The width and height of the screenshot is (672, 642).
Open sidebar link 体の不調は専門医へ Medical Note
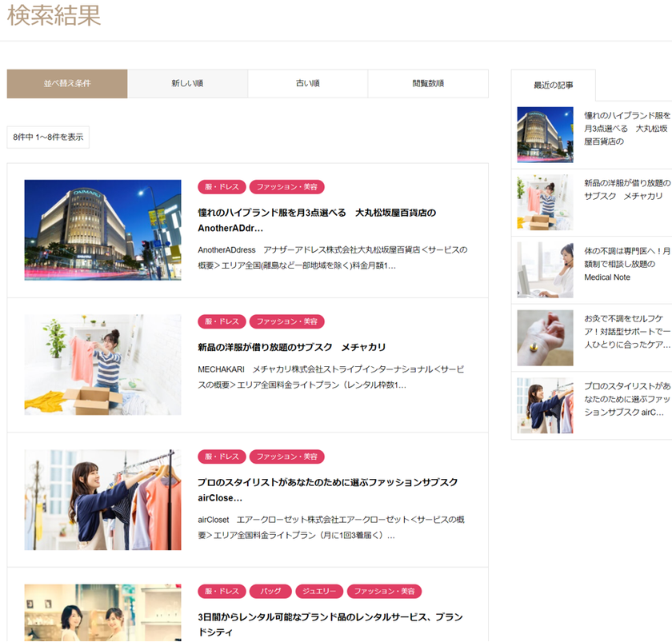coord(627,264)
